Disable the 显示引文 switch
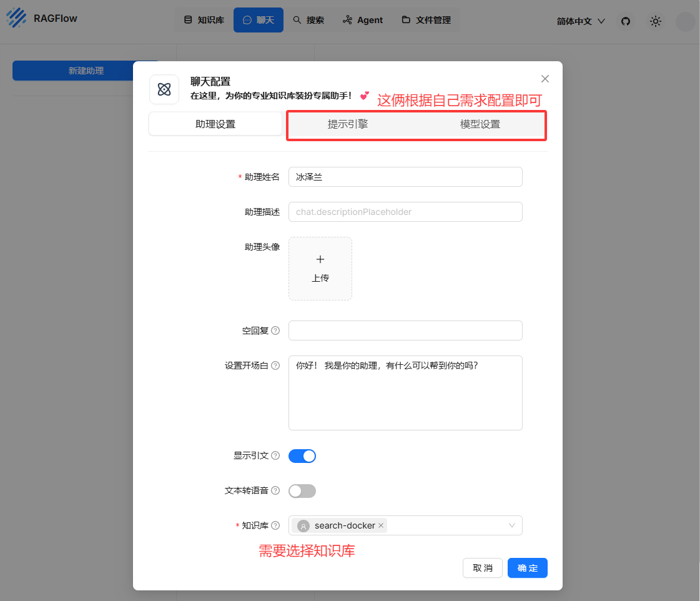Screen dimensions: 700x601 tap(302, 456)
